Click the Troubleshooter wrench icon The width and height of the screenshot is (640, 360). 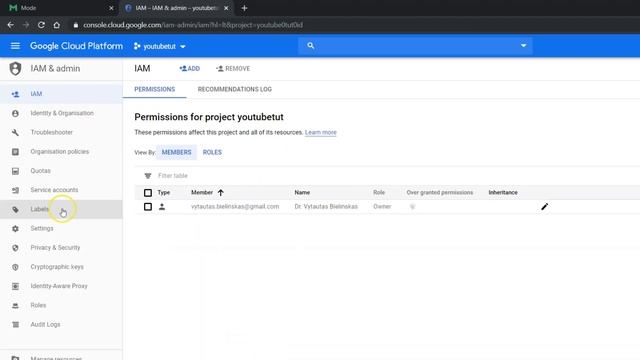15,133
